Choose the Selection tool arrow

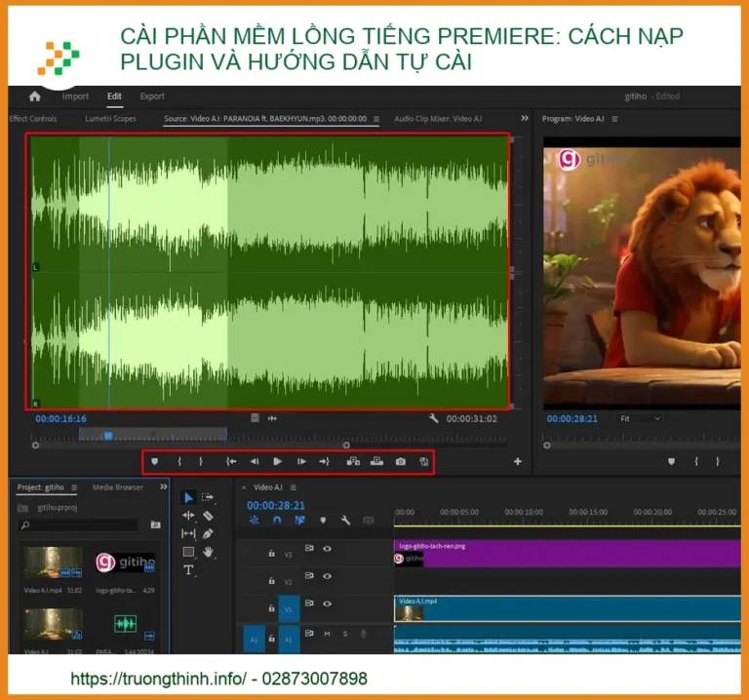188,498
